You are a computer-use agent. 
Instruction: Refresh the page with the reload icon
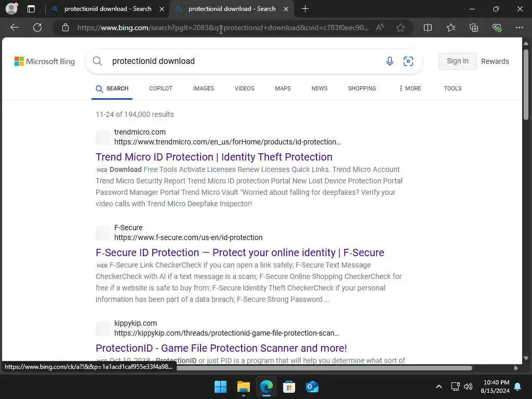[37, 28]
